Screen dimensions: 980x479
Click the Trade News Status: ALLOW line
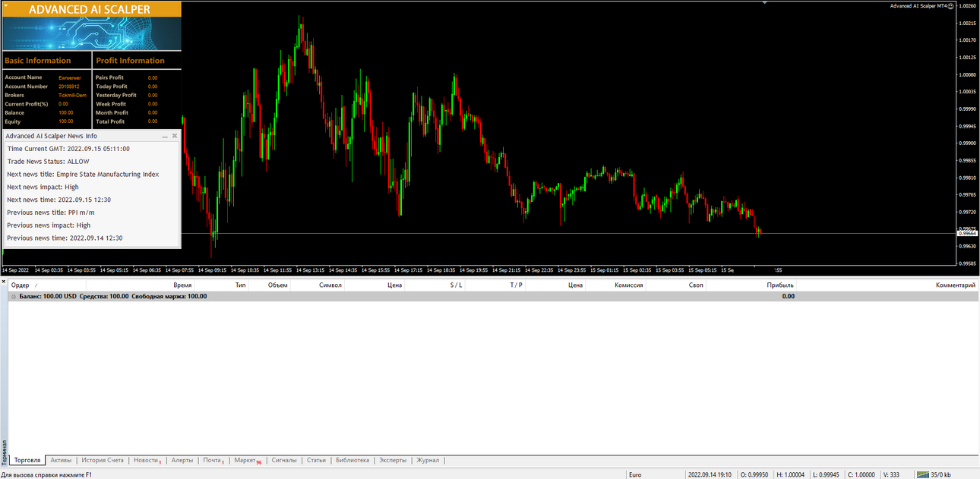tap(49, 162)
